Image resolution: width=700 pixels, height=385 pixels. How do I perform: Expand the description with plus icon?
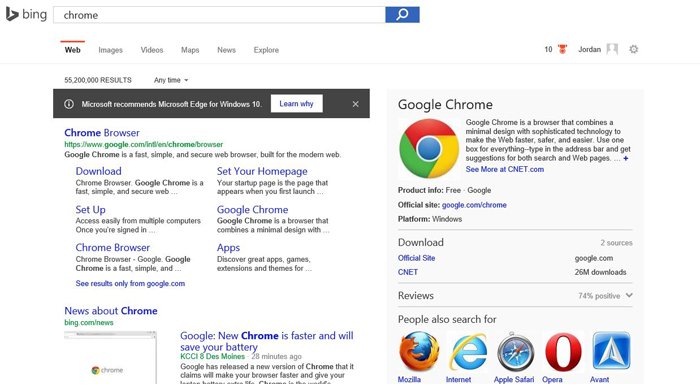pos(626,158)
